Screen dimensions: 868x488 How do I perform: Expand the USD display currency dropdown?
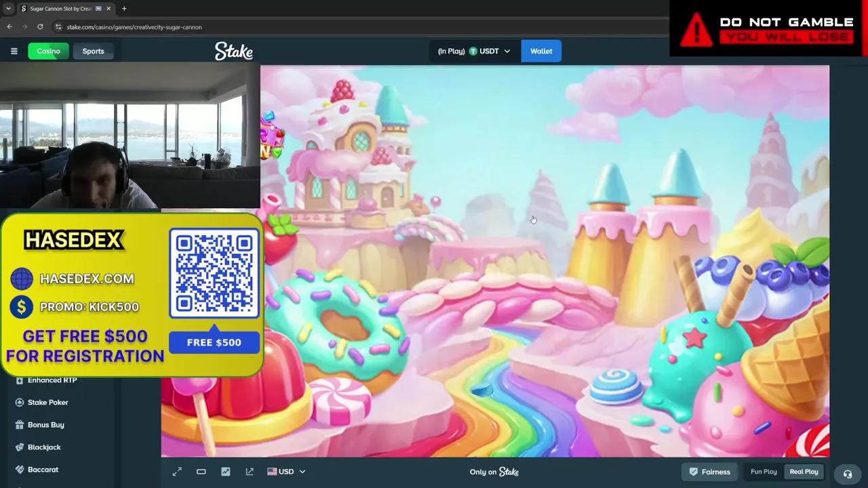click(302, 472)
